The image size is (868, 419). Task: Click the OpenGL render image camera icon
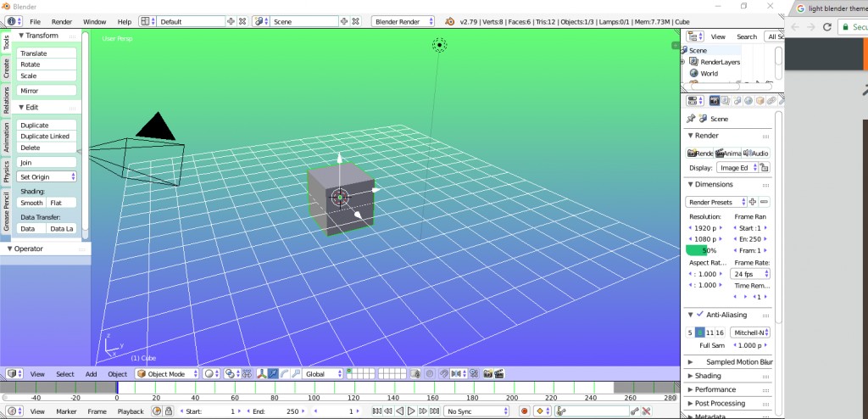click(x=487, y=373)
